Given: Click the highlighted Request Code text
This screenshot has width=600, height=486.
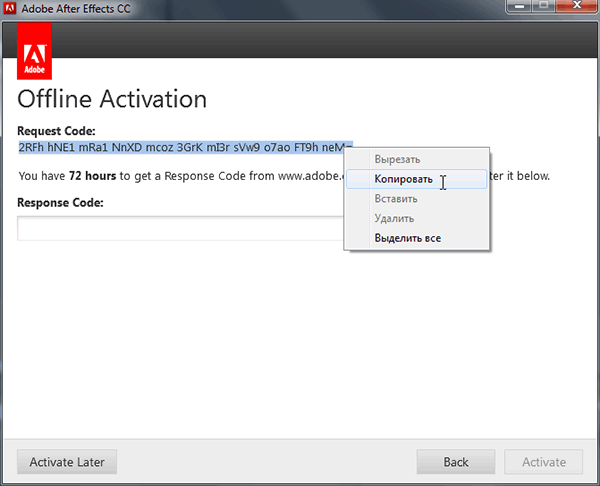Looking at the screenshot, I should [x=186, y=147].
